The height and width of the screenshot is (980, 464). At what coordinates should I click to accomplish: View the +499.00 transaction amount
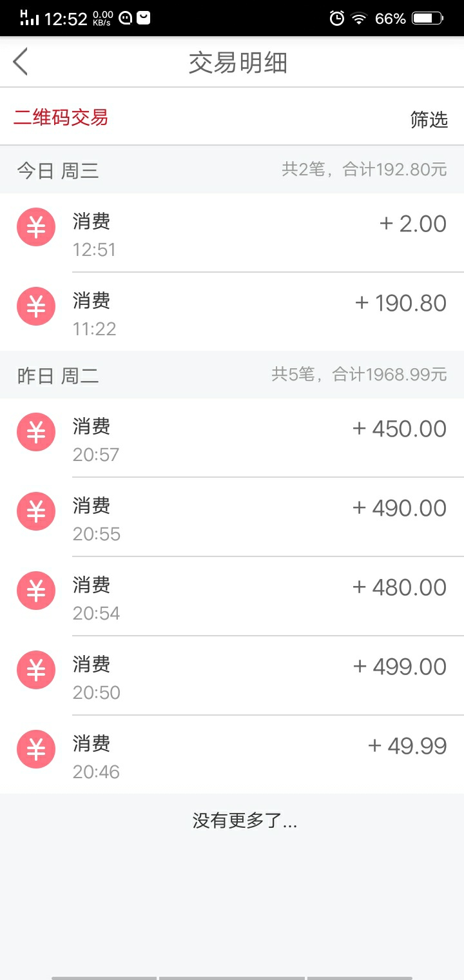click(x=400, y=667)
